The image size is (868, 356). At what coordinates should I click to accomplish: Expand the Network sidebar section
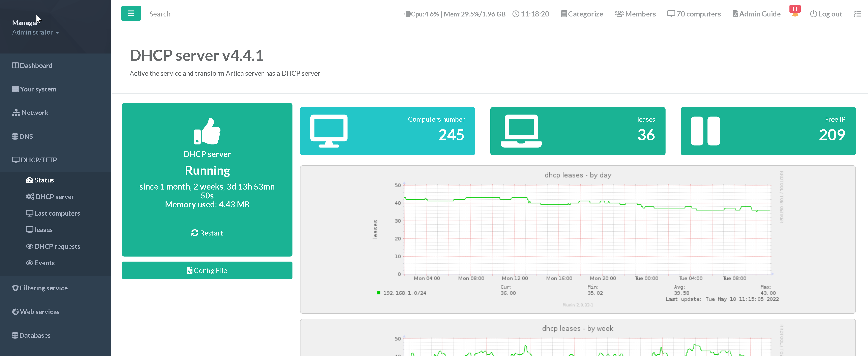[35, 113]
